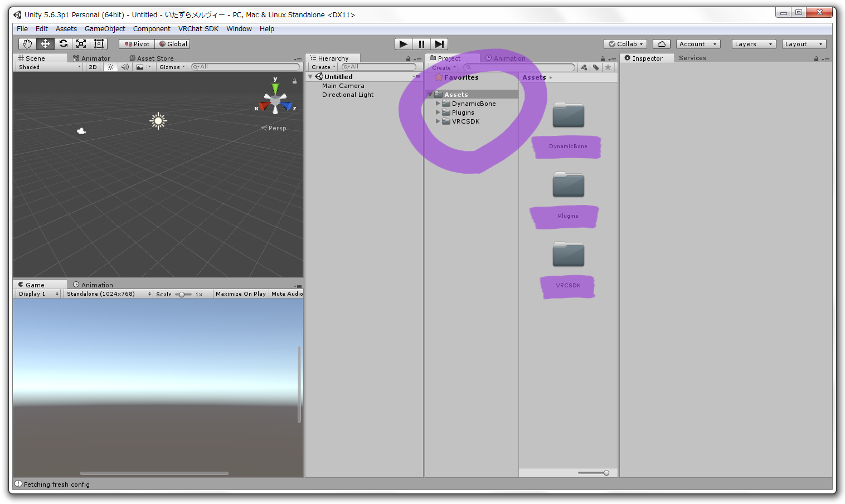Select the Rect transform tool
The image size is (845, 504).
[99, 44]
